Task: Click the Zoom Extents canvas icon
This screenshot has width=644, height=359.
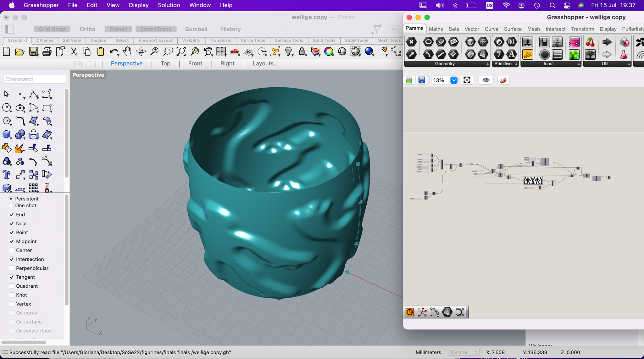Action: 467,80
